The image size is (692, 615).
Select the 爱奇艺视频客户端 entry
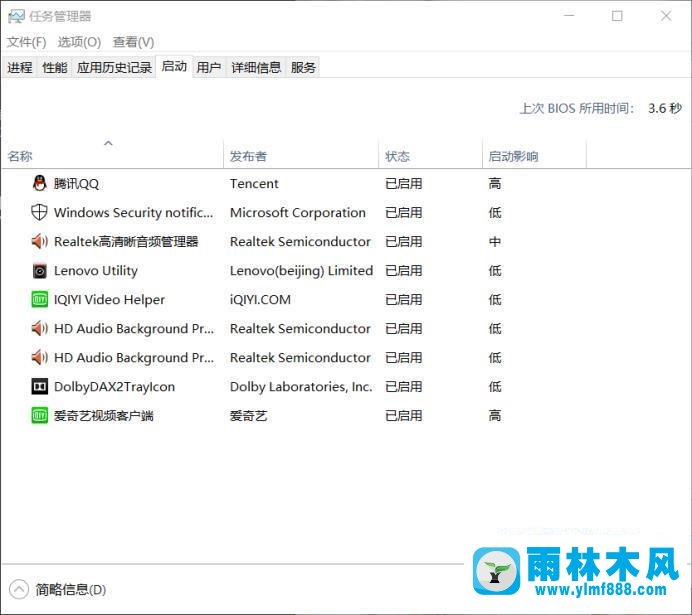(x=346, y=416)
